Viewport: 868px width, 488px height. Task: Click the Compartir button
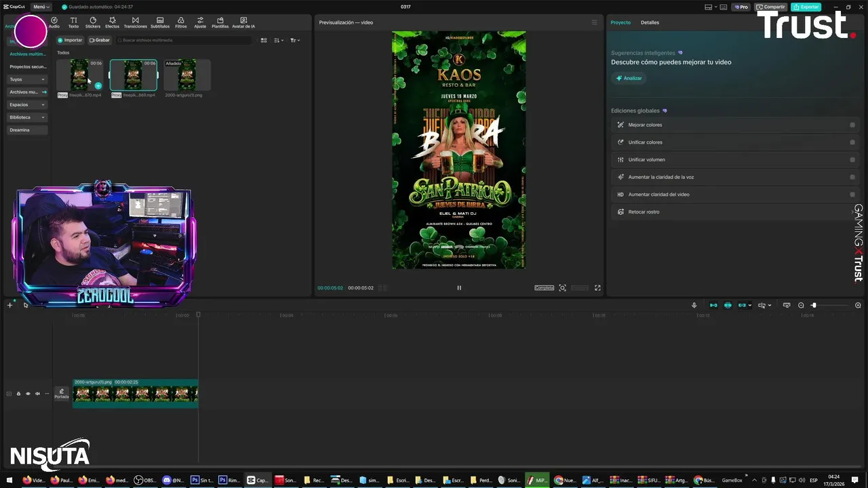770,7
